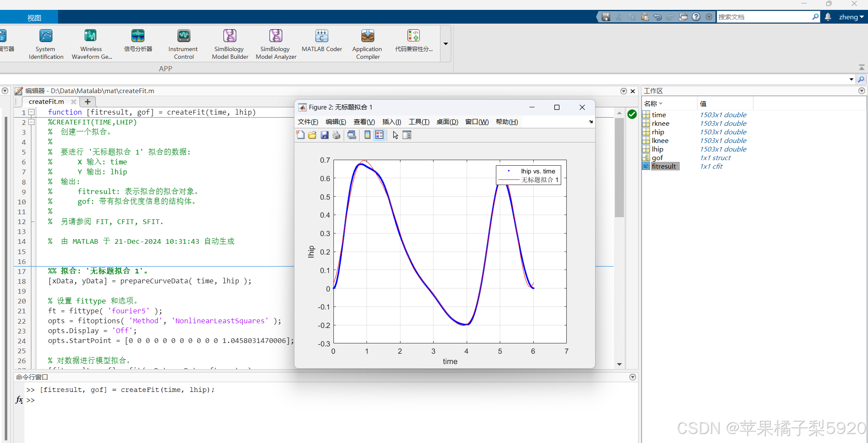
Task: Click Undo icon in quick access toolbar
Action: click(657, 17)
